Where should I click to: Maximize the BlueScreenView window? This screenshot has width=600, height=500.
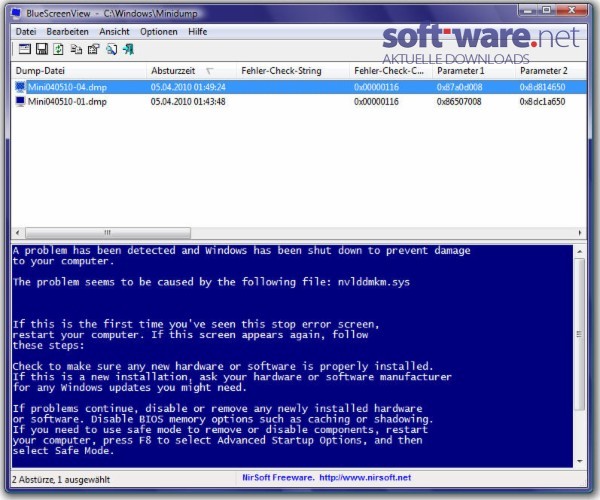pos(547,10)
